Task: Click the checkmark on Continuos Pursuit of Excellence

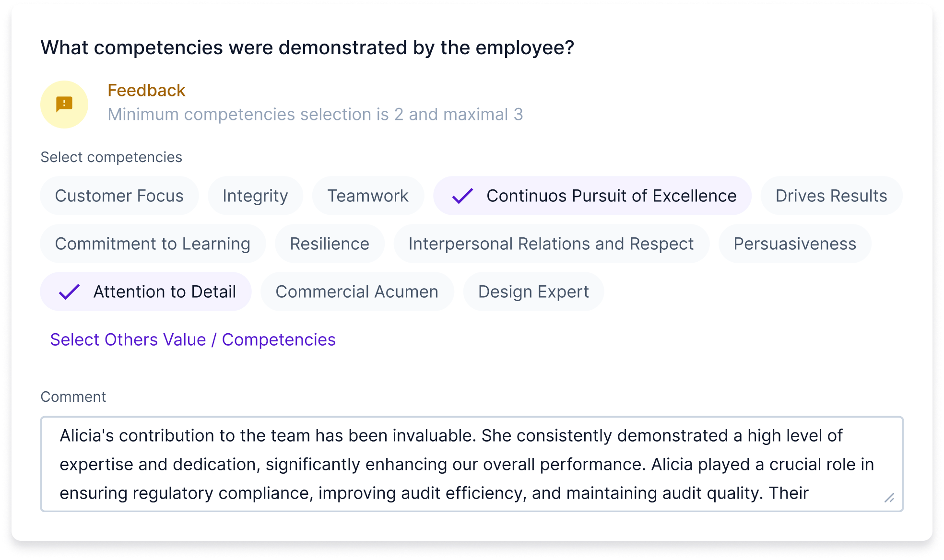Action: (463, 196)
